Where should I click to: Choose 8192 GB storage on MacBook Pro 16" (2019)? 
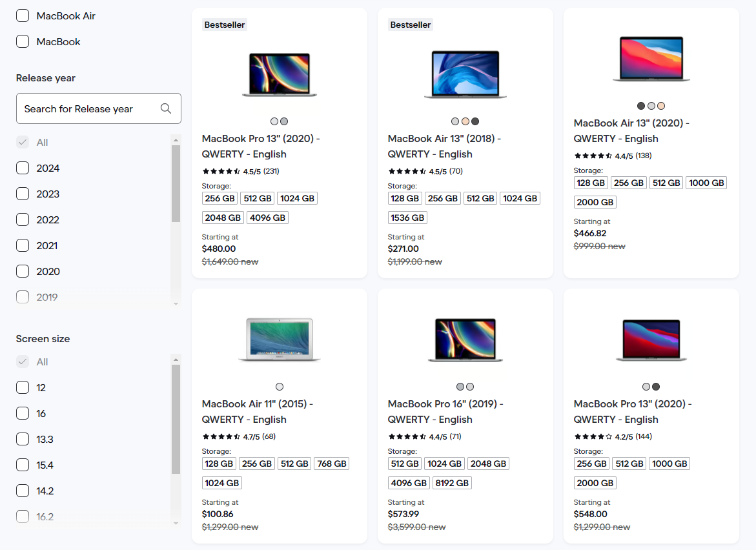pos(452,482)
